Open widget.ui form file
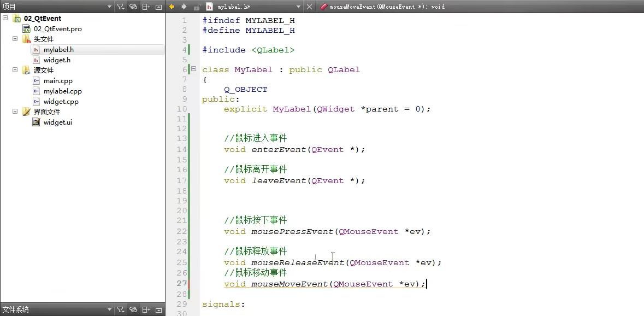The image size is (644, 316). tap(57, 122)
